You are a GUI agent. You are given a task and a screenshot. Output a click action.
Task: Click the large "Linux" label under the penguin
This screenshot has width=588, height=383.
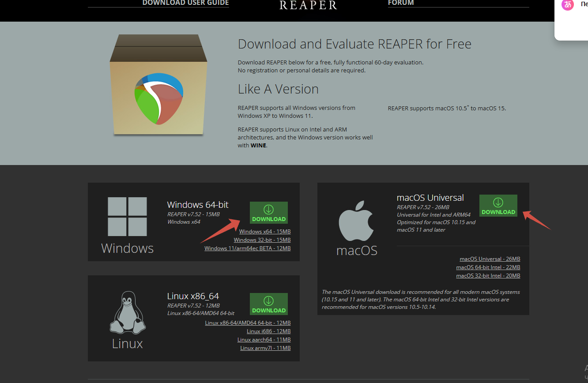pos(127,344)
